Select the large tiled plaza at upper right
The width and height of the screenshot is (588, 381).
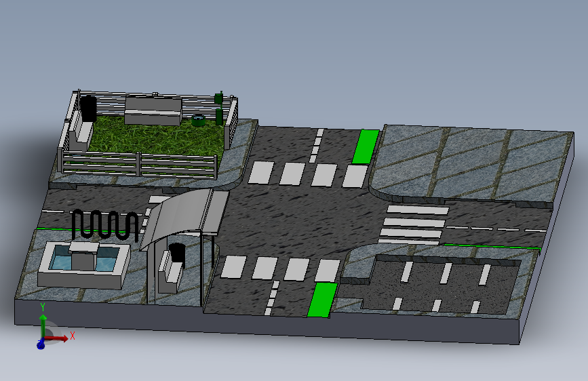click(x=473, y=163)
